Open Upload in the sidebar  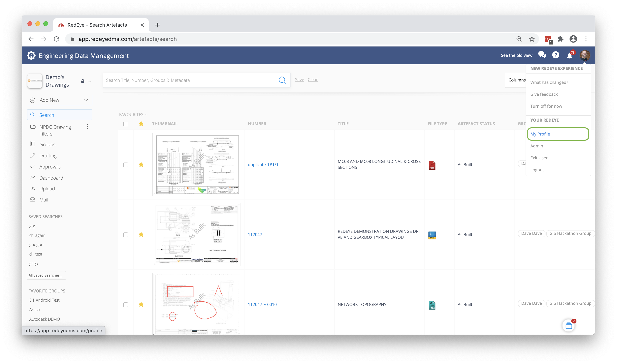pos(47,189)
